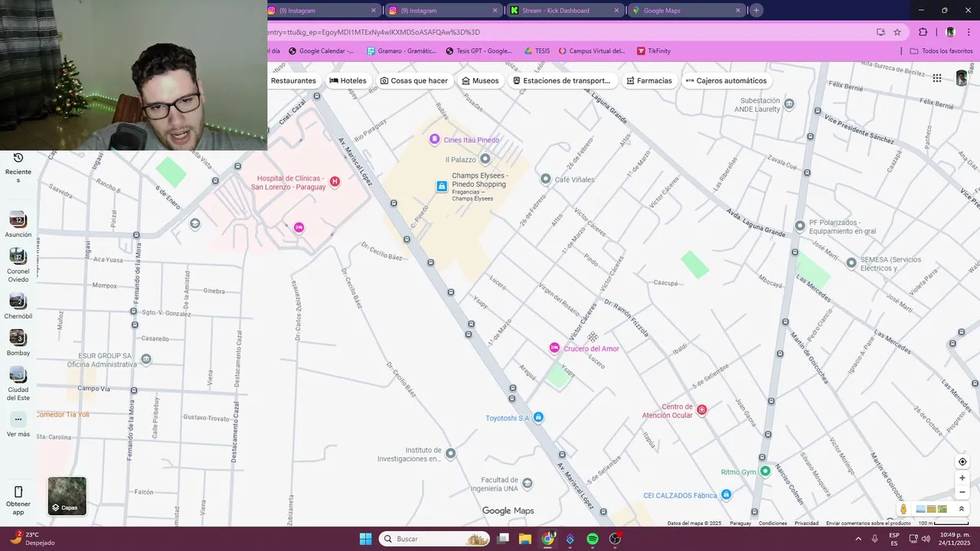Bookmark this page with star icon
The width and height of the screenshot is (980, 551).
pos(897,32)
